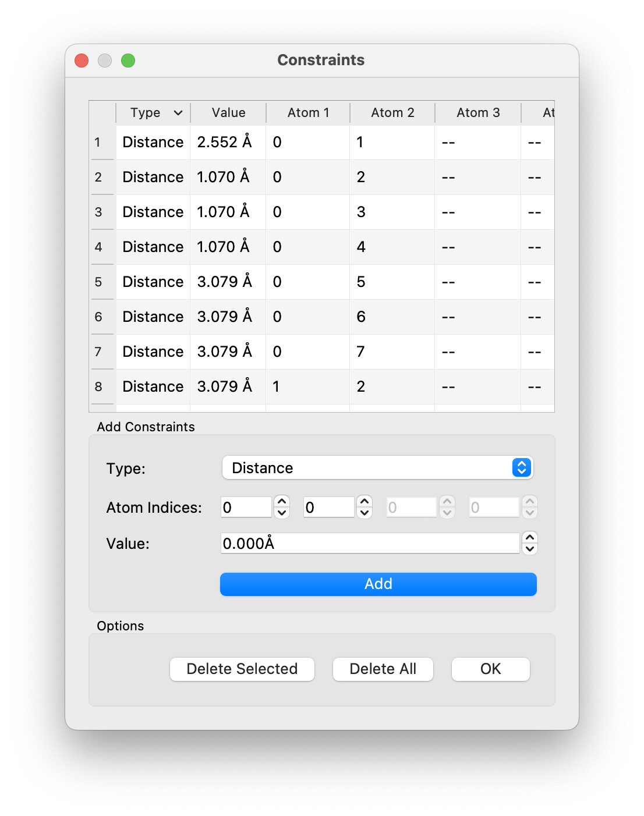This screenshot has width=644, height=816.
Task: Use the Value field stepper
Action: [x=530, y=543]
